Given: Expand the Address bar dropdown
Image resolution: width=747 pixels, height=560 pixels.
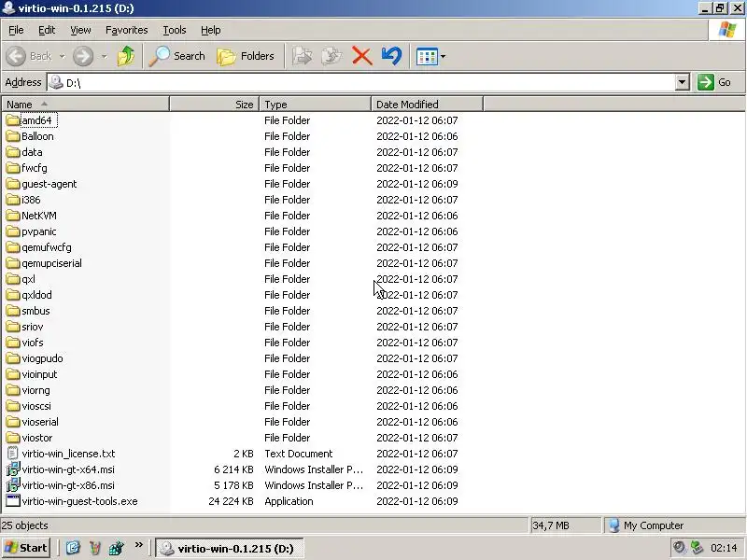Looking at the screenshot, I should pos(683,82).
